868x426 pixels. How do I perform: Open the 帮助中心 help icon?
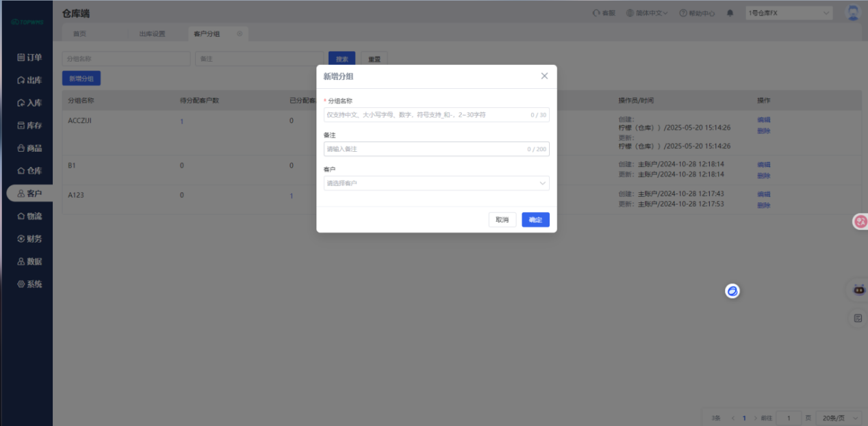coord(683,13)
